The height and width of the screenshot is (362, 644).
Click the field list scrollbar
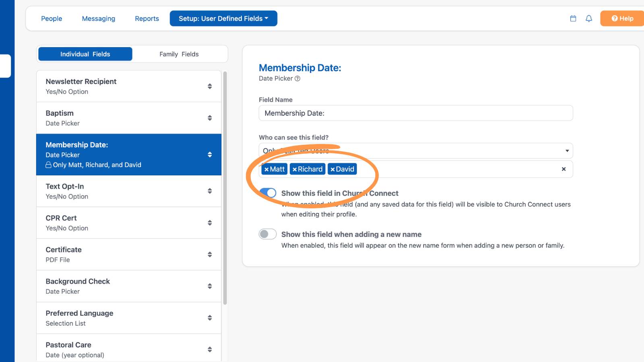[225, 188]
